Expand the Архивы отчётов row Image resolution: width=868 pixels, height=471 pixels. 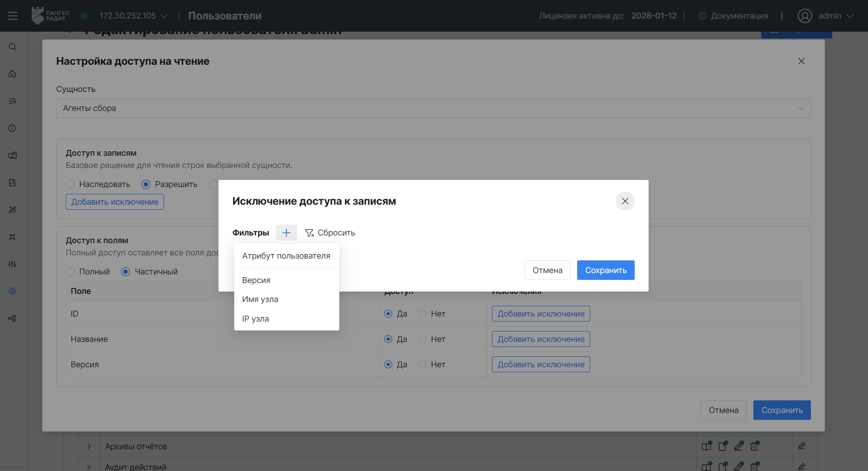coord(89,447)
